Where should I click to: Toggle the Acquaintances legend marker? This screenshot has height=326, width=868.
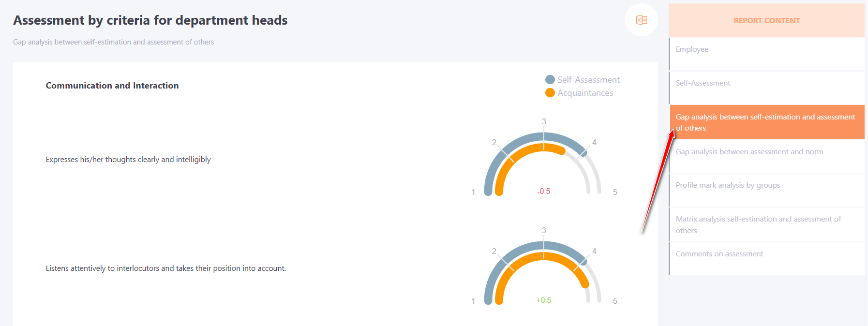point(550,93)
